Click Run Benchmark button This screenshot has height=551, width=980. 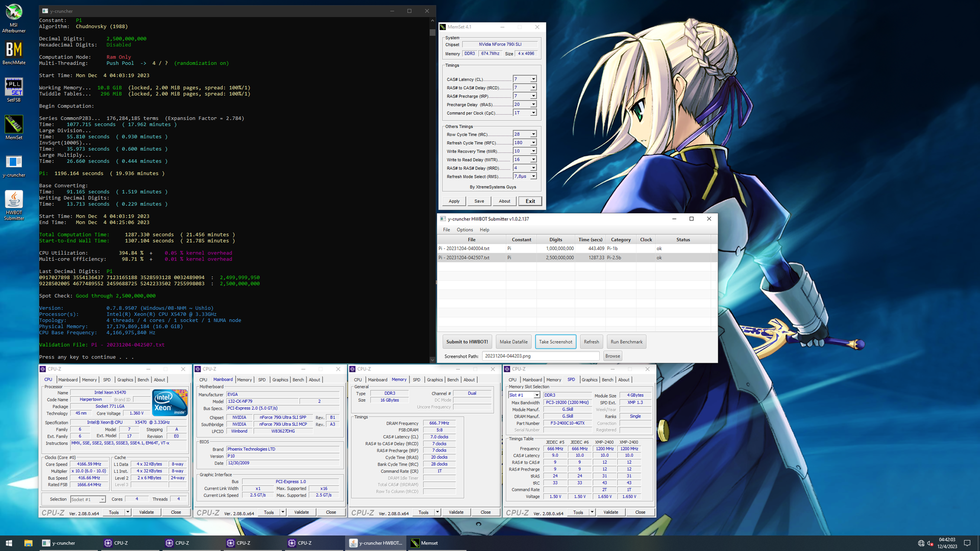(x=627, y=342)
